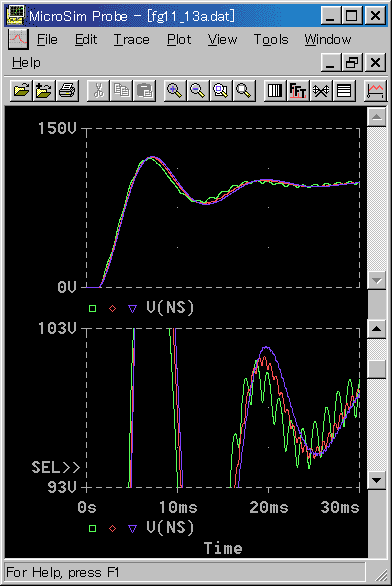Click the Print toolbar icon
The image size is (392, 586).
pyautogui.click(x=67, y=90)
